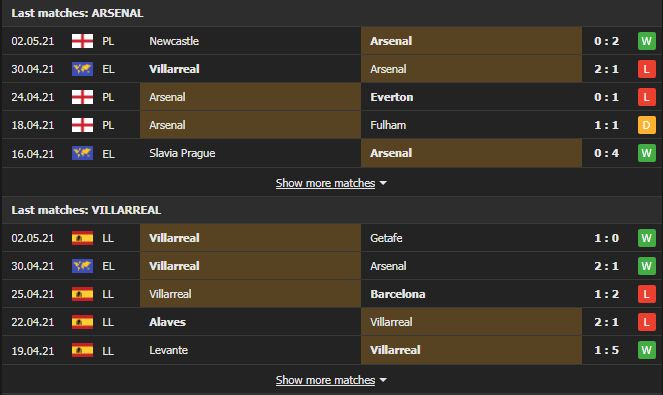
Task: Click the Spain flag on Getafe row
Action: 82,238
